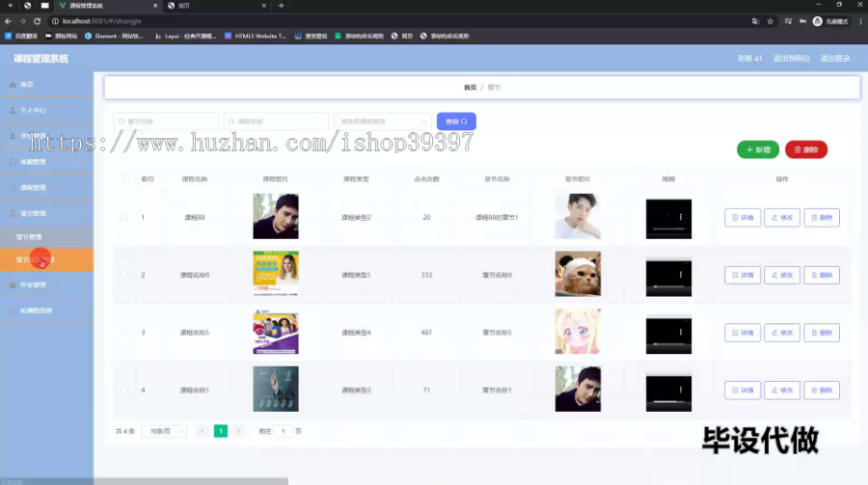Focus the 课程名称 search field
868x485 pixels.
tap(276, 121)
